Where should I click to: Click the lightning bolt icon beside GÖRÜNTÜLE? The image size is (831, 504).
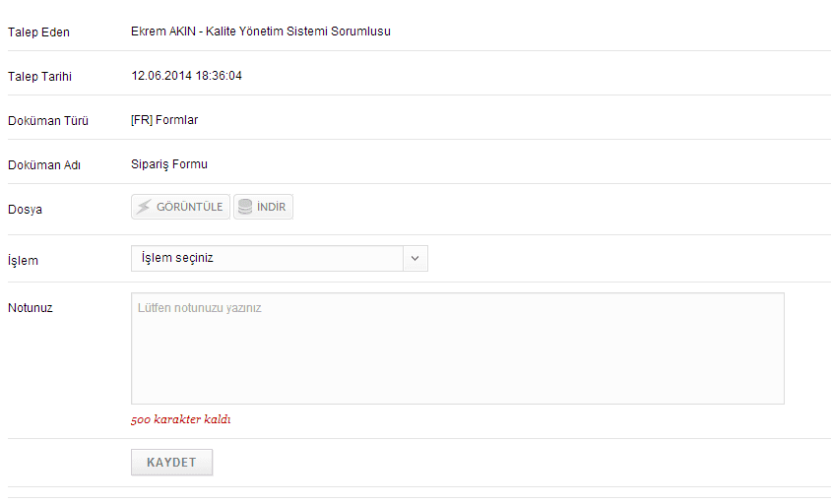coord(143,207)
